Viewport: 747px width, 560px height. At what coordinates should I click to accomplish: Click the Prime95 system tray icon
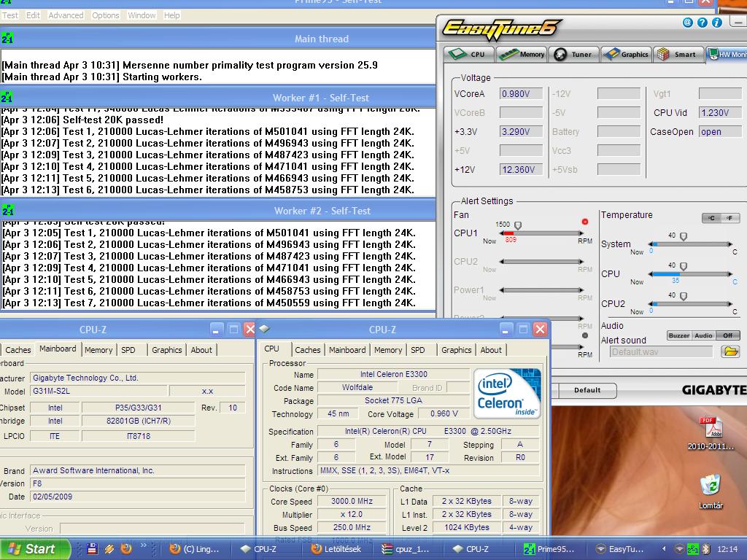click(x=694, y=549)
